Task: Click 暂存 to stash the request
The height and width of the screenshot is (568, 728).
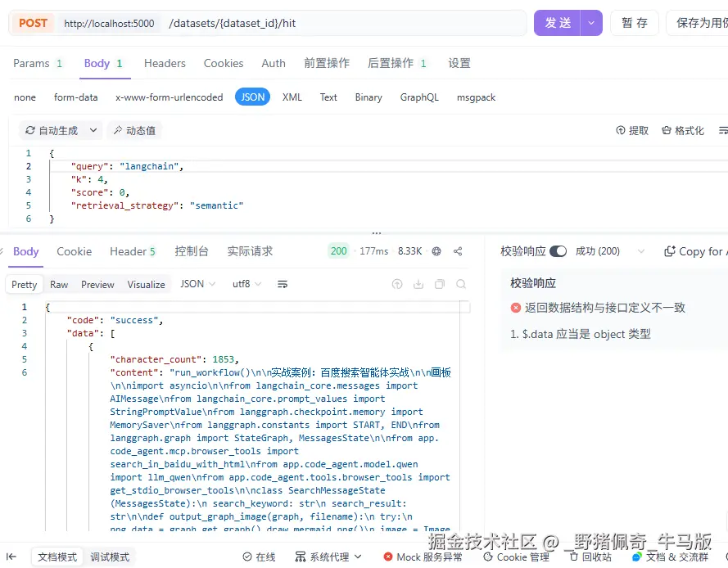Action: tap(635, 22)
